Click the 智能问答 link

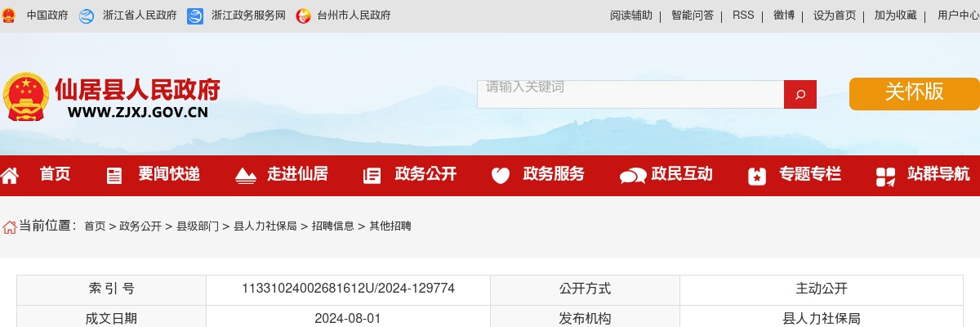693,16
